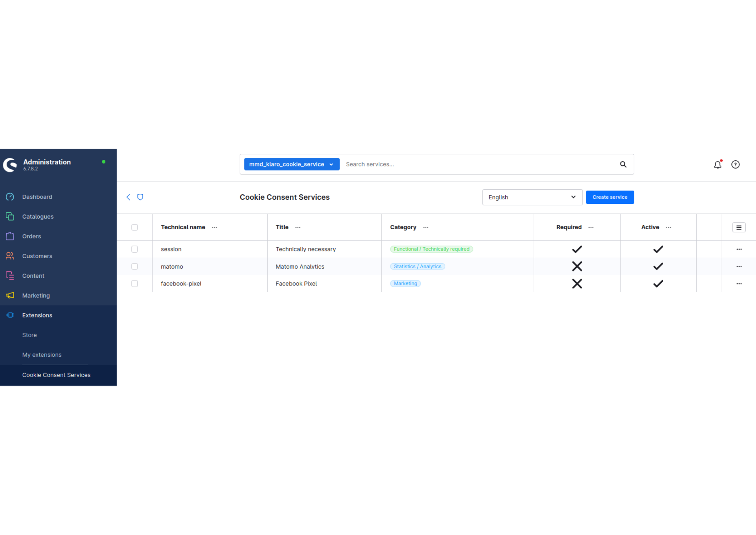Image resolution: width=756 pixels, height=535 pixels.
Task: Open Title column options
Action: coord(298,228)
